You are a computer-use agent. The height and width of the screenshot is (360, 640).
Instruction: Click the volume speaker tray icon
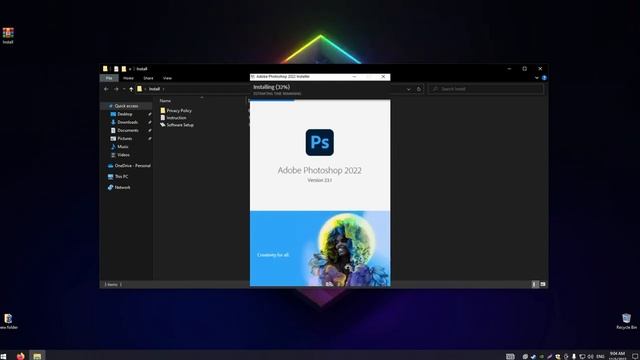[x=590, y=357]
